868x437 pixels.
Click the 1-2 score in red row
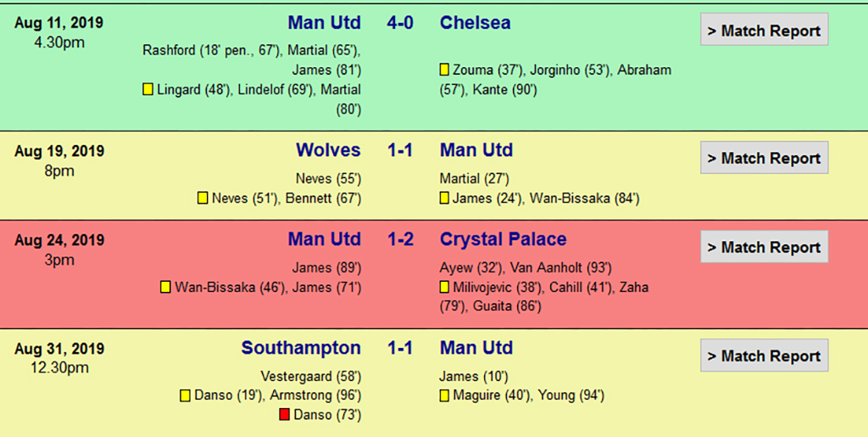coord(400,239)
